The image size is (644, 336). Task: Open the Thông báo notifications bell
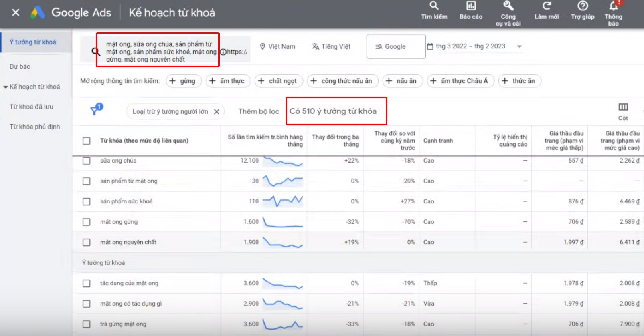(x=613, y=6)
